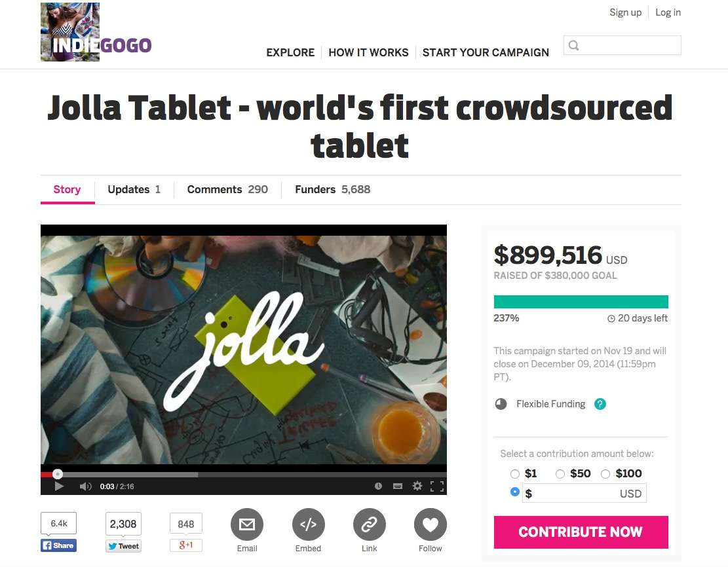Image resolution: width=728 pixels, height=567 pixels.
Task: Open the Flexible Funding help question mark
Action: (x=600, y=404)
